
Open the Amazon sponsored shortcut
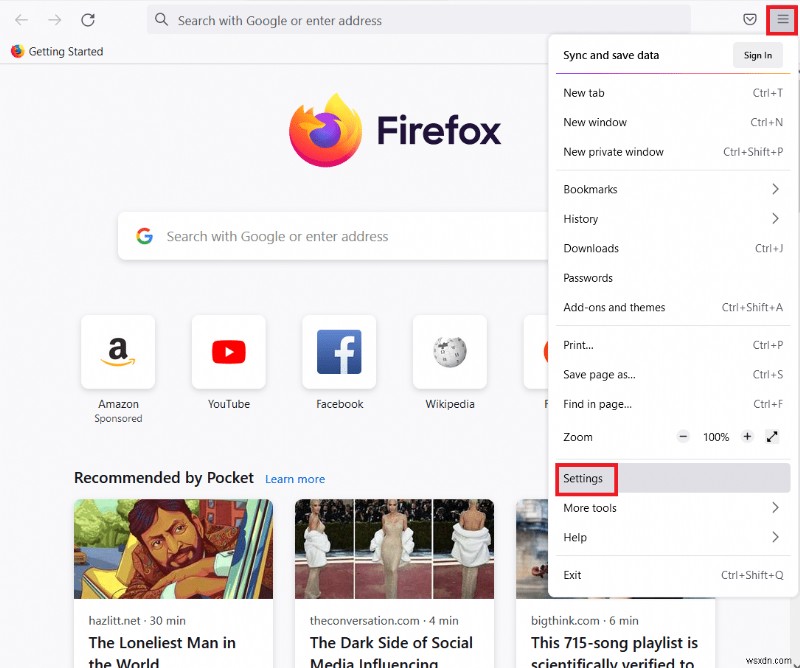(118, 352)
